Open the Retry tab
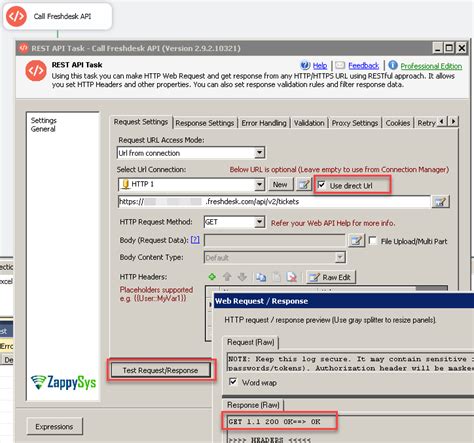The width and height of the screenshot is (474, 443). 426,123
